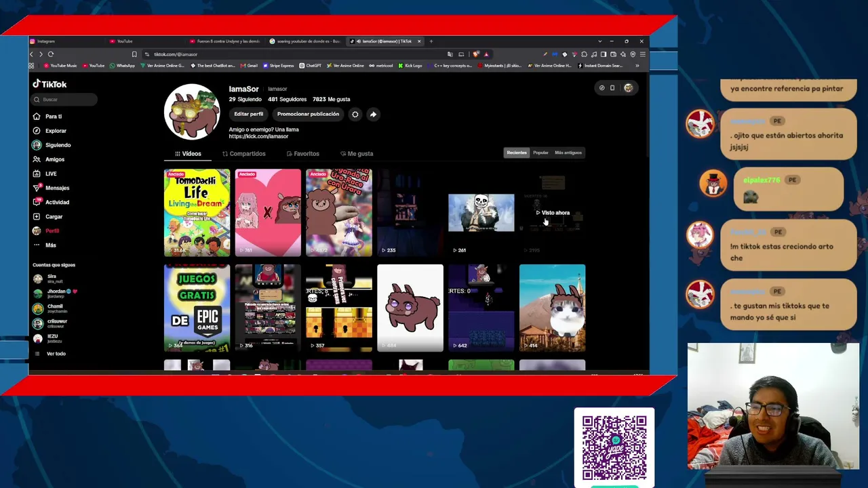
Task: Open the Tomodachi Life pinned video
Action: pos(197,213)
